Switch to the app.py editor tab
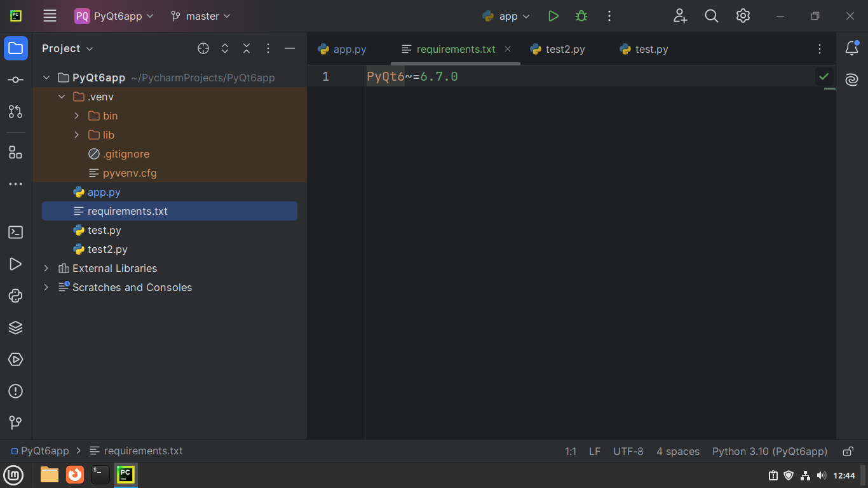The image size is (868, 488). tap(342, 49)
